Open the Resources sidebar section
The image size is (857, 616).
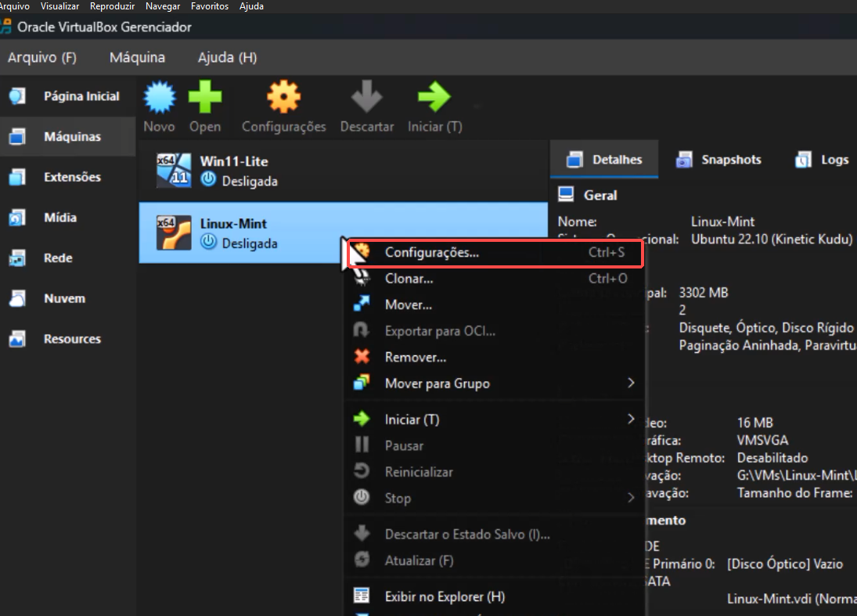(68, 339)
